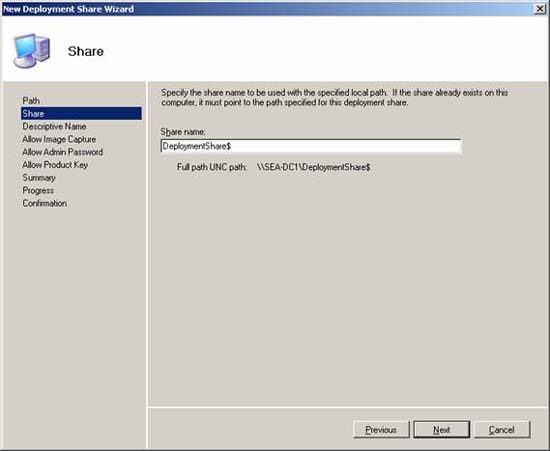Viewport: 550px width, 451px height.
Task: Click the Previous button
Action: click(x=381, y=430)
